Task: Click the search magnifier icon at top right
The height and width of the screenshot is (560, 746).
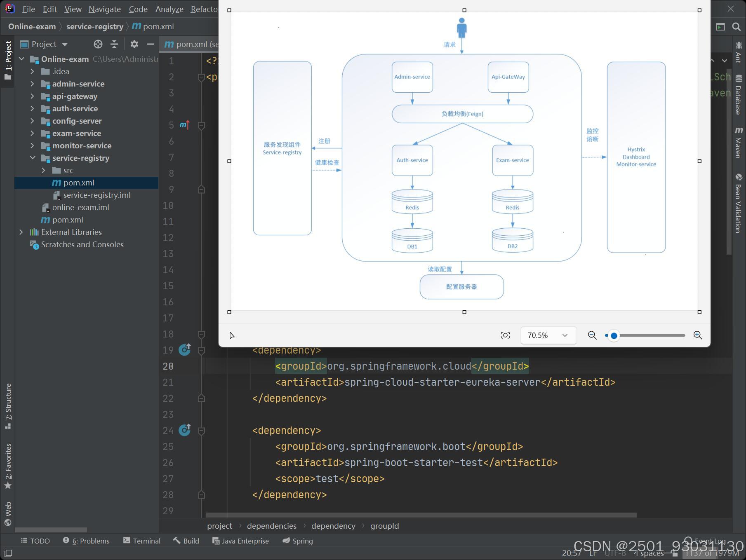Action: pyautogui.click(x=736, y=27)
